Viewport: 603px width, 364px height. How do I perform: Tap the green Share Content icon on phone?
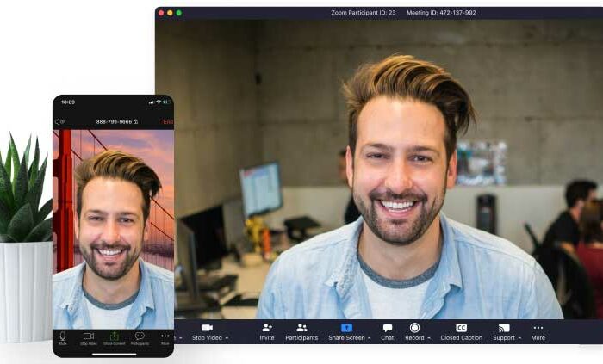pos(115,336)
